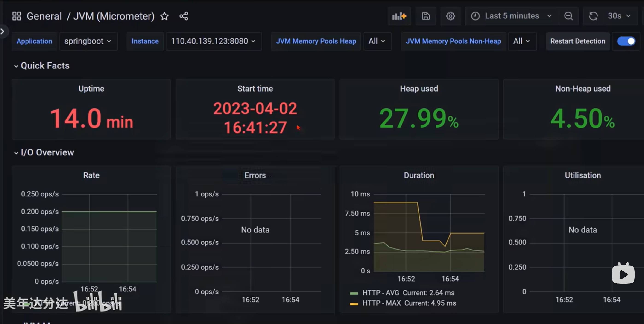Zoom out the time range

pyautogui.click(x=568, y=16)
